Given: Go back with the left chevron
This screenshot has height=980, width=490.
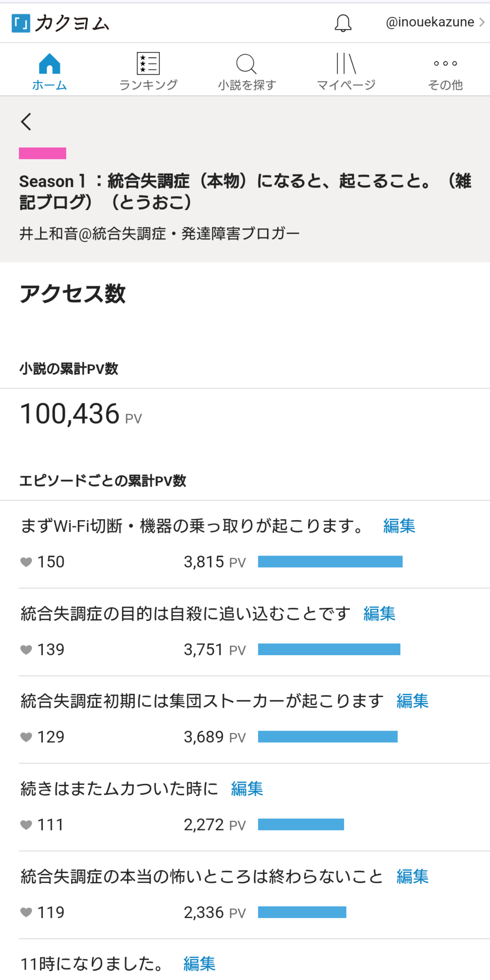Looking at the screenshot, I should point(26,122).
